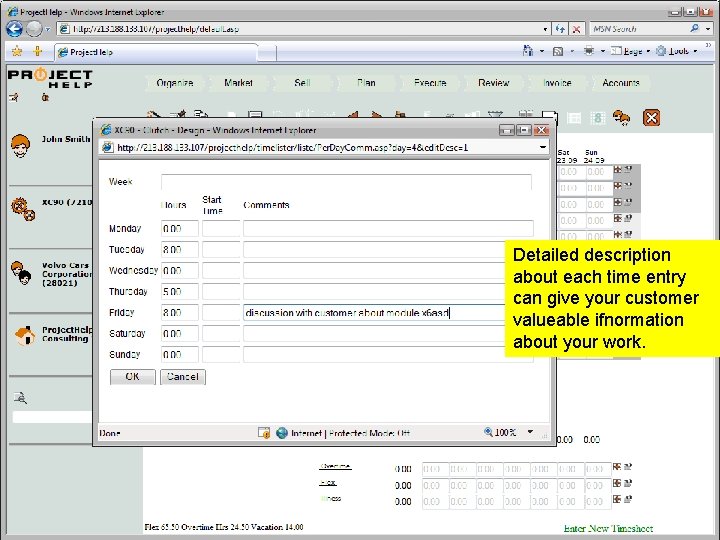Open the Execute menu
The image size is (720, 540).
pos(430,83)
